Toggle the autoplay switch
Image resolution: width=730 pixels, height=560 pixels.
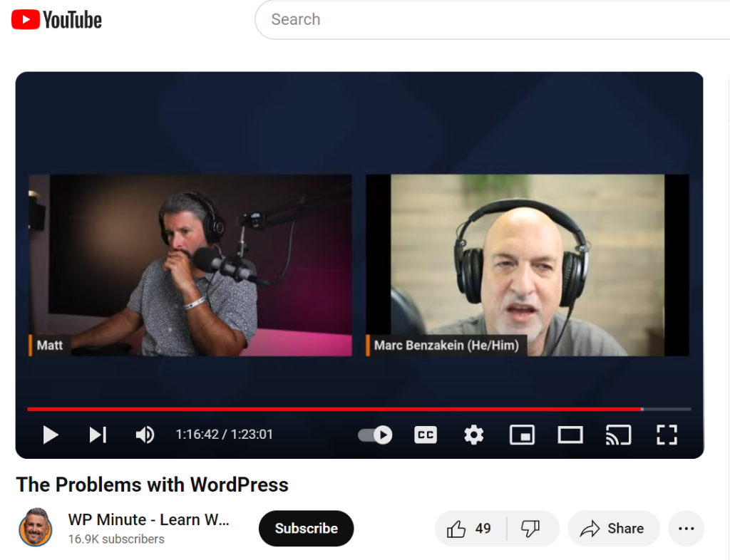coord(375,435)
